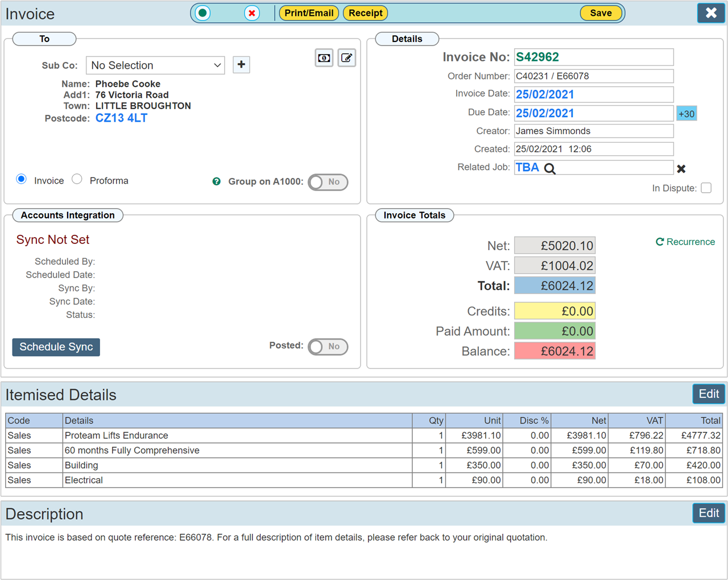The image size is (728, 580).
Task: Click the £108.00 total cell
Action: pos(694,480)
